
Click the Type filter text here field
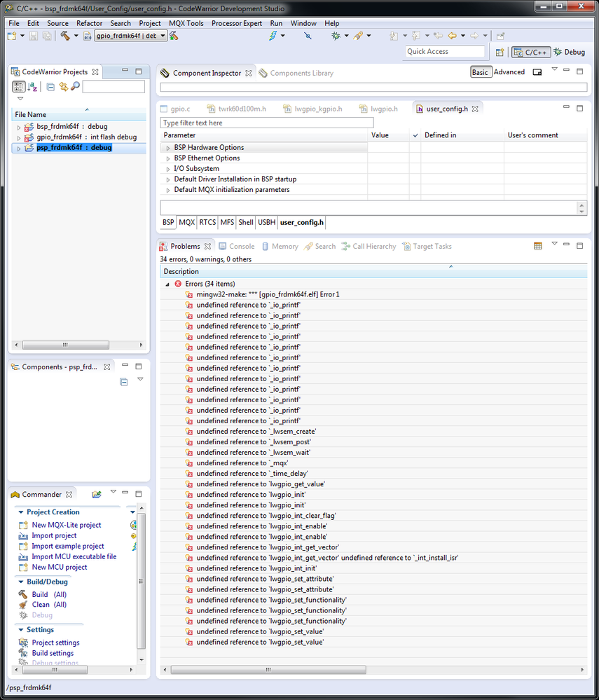point(266,123)
